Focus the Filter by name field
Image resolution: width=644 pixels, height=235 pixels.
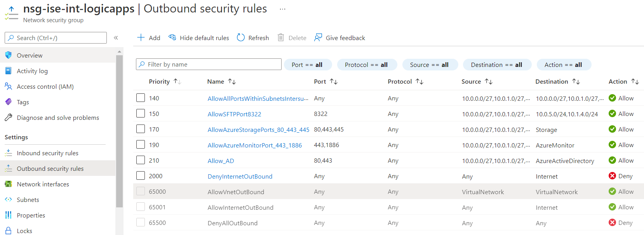(x=209, y=64)
